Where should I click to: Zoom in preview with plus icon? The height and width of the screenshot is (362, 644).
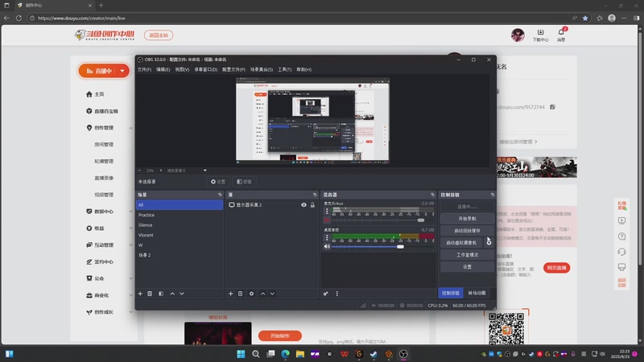coord(160,171)
